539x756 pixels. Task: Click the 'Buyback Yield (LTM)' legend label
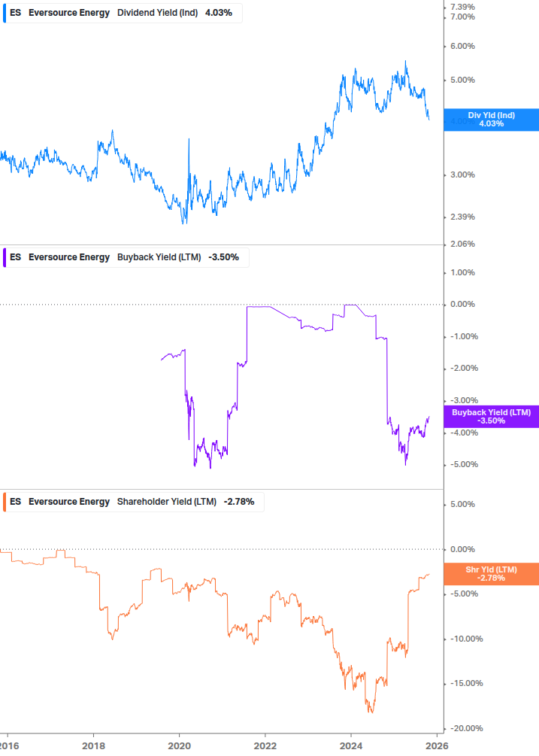pyautogui.click(x=159, y=257)
